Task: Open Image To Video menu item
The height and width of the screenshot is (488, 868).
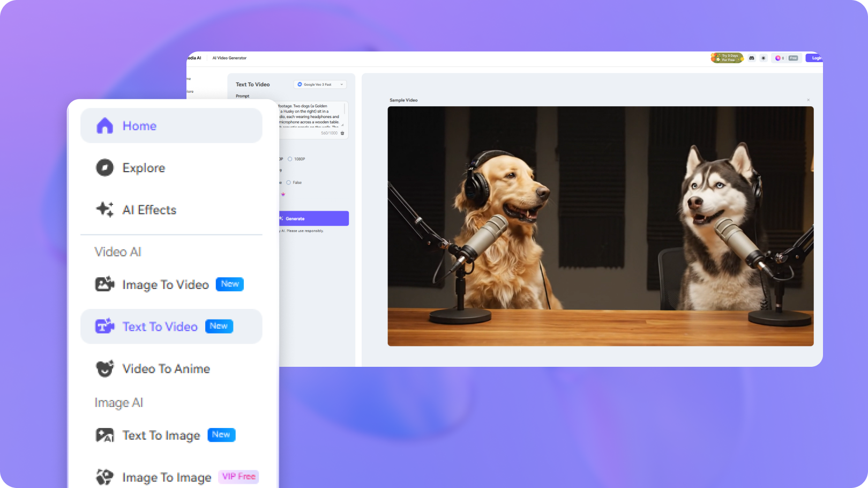Action: point(171,284)
